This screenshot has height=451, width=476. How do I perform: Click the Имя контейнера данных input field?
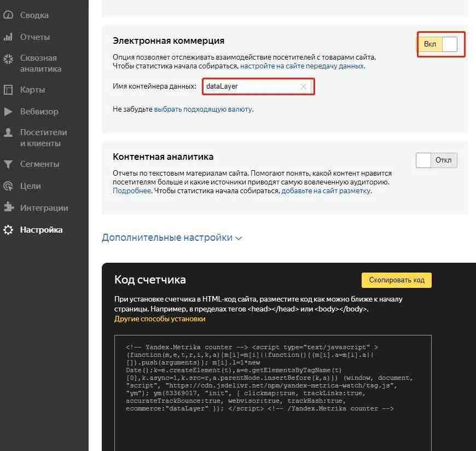pos(258,86)
